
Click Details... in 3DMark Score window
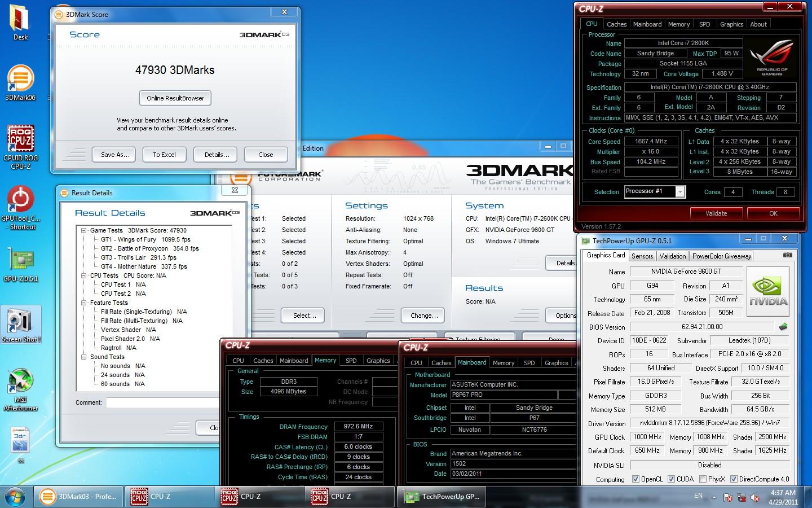[217, 155]
